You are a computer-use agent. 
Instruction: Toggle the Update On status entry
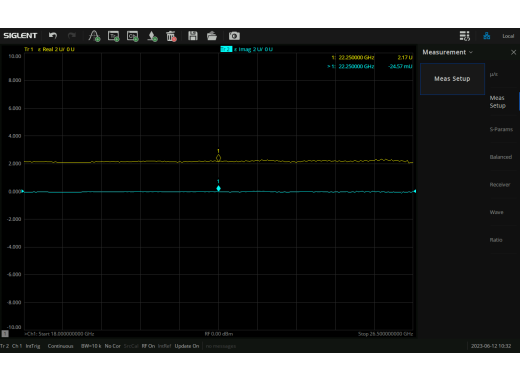[187, 346]
